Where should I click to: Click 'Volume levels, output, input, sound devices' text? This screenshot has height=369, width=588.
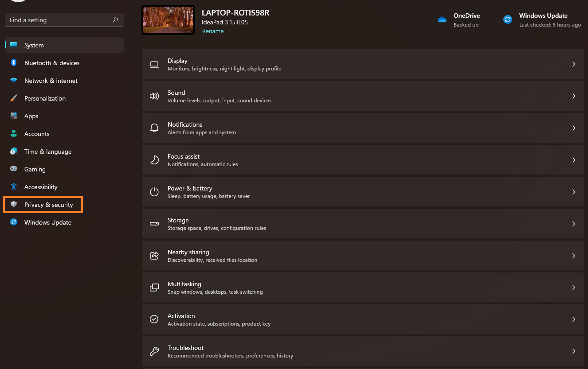tap(220, 101)
